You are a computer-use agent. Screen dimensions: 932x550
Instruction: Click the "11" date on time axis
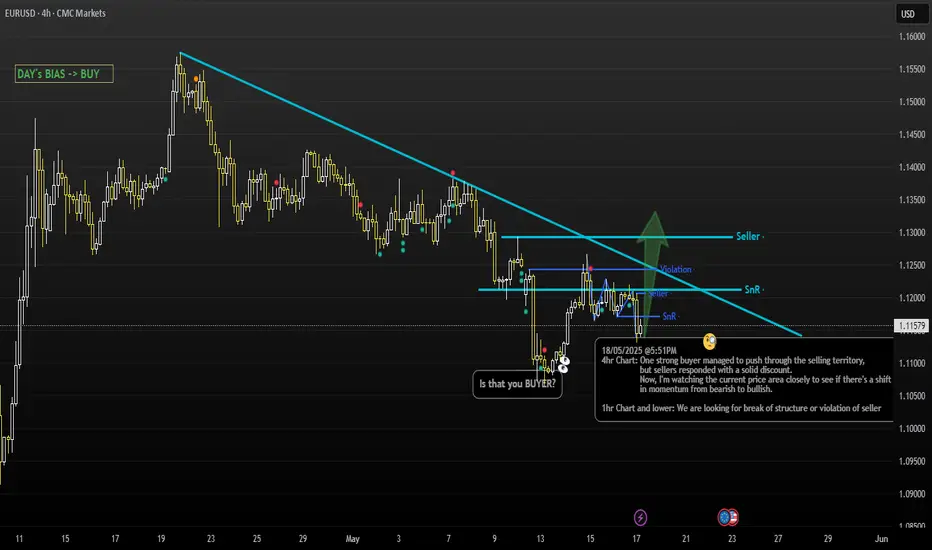tap(19, 539)
